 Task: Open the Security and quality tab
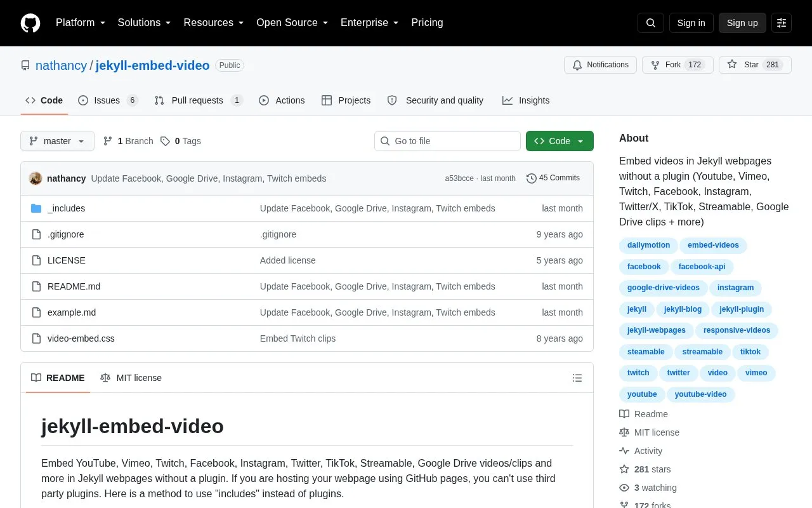[435, 100]
